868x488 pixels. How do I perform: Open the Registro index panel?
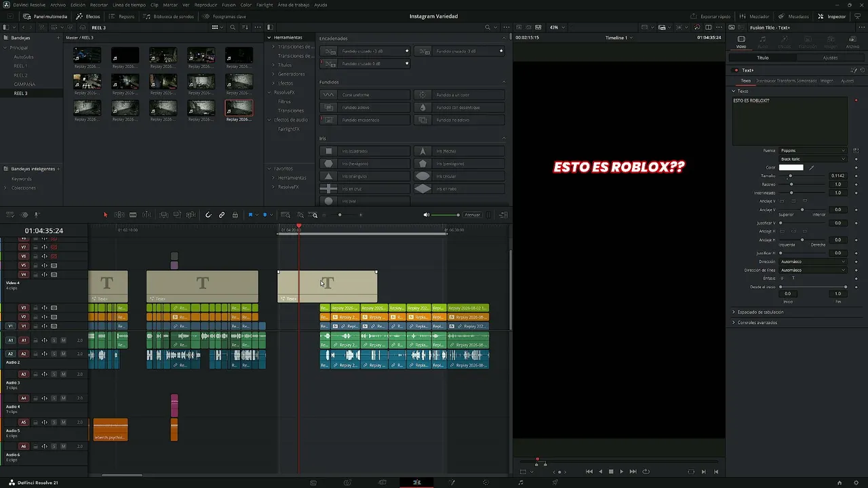[122, 16]
